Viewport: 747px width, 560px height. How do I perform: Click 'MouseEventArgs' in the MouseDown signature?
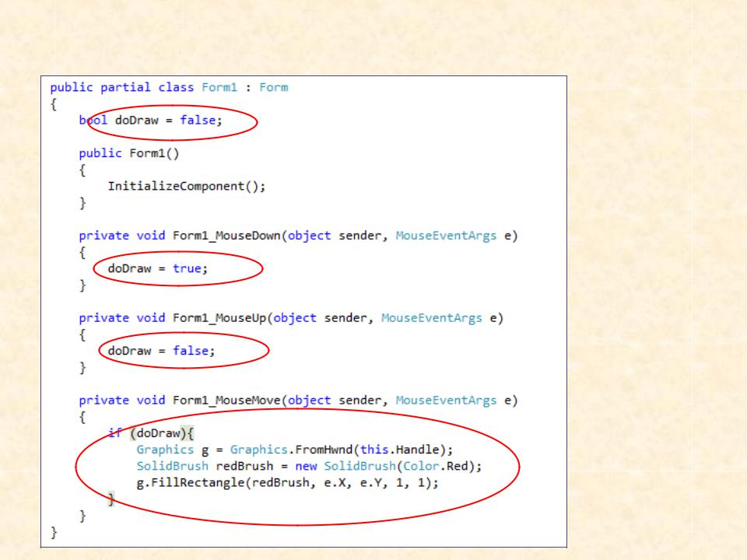click(x=446, y=236)
